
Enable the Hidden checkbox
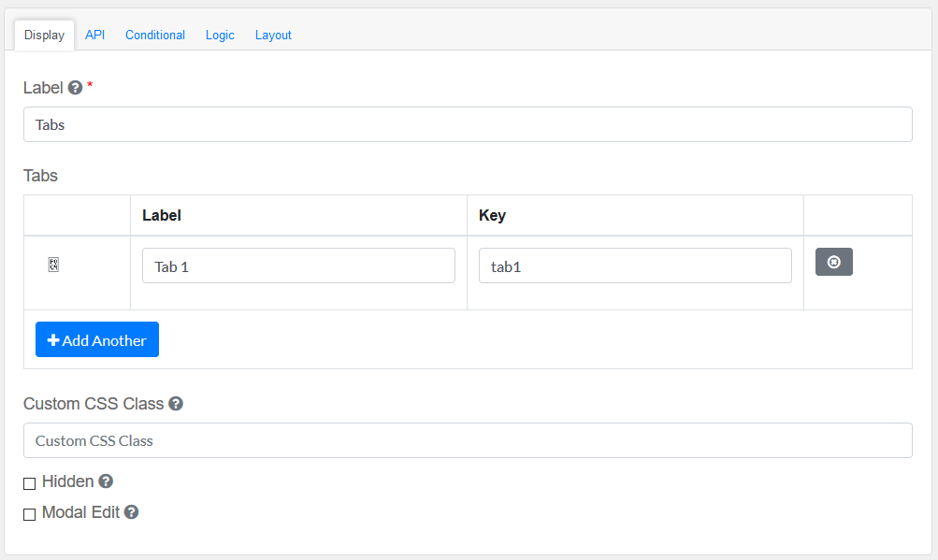(x=30, y=483)
